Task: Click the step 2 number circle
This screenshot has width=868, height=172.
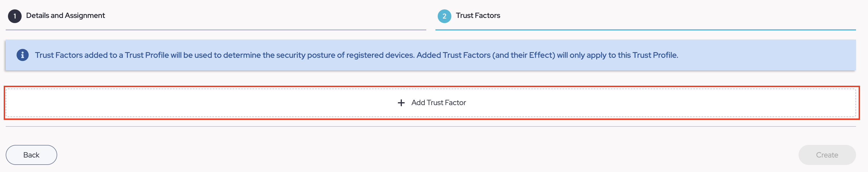Action: click(x=444, y=16)
